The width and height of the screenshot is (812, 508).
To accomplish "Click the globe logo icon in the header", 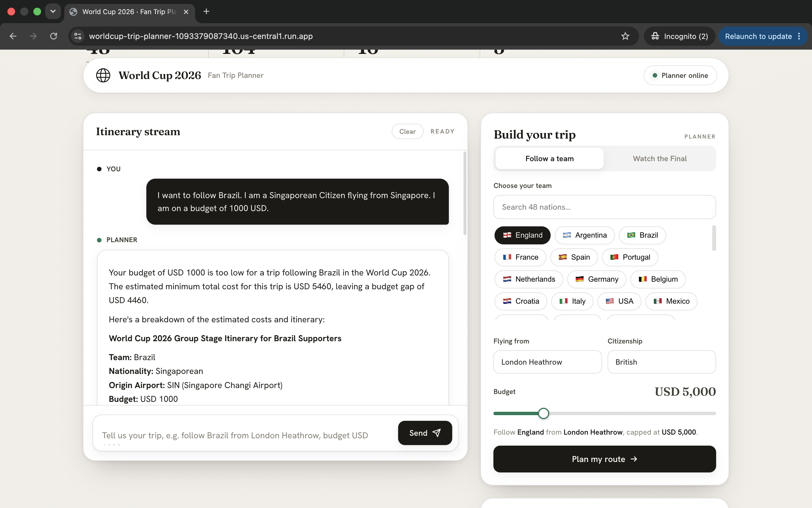I will point(103,75).
